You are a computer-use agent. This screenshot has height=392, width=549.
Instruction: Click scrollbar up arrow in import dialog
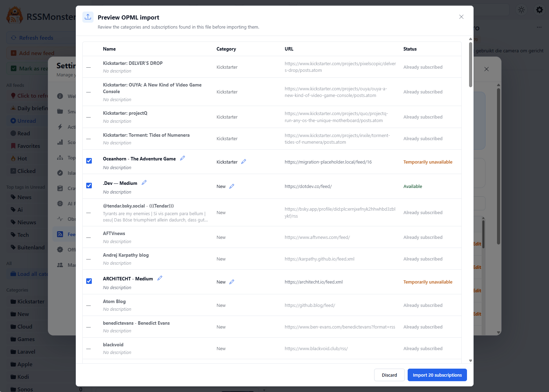point(470,39)
